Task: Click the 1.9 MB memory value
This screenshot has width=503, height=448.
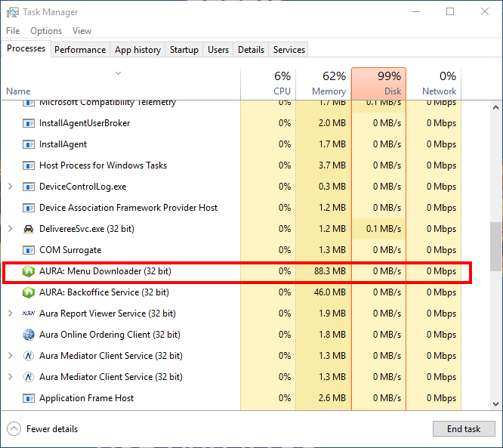Action: point(332,314)
